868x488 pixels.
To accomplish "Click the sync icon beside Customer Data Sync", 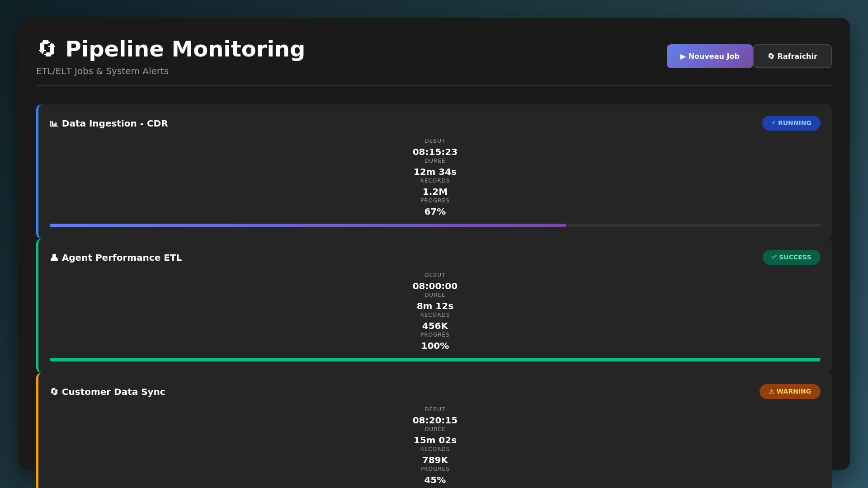I will [54, 392].
